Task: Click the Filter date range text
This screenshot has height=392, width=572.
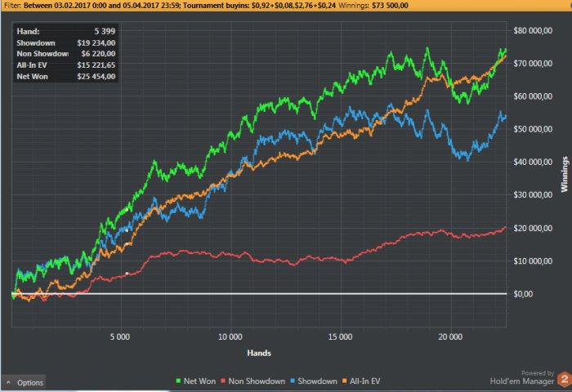Action: pos(101,6)
